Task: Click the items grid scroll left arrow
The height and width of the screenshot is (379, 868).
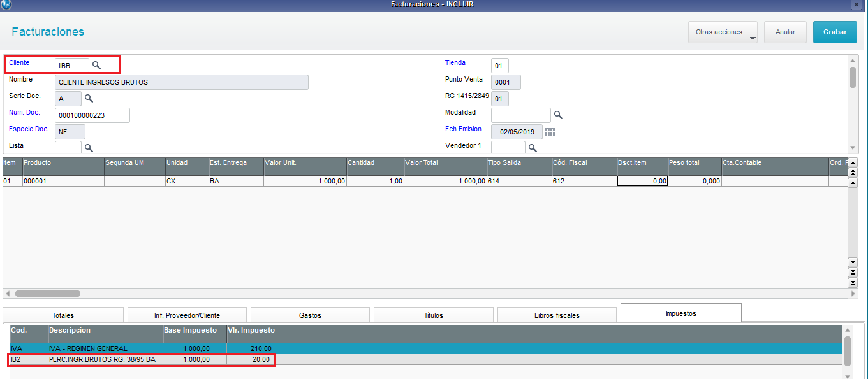Action: [x=7, y=294]
